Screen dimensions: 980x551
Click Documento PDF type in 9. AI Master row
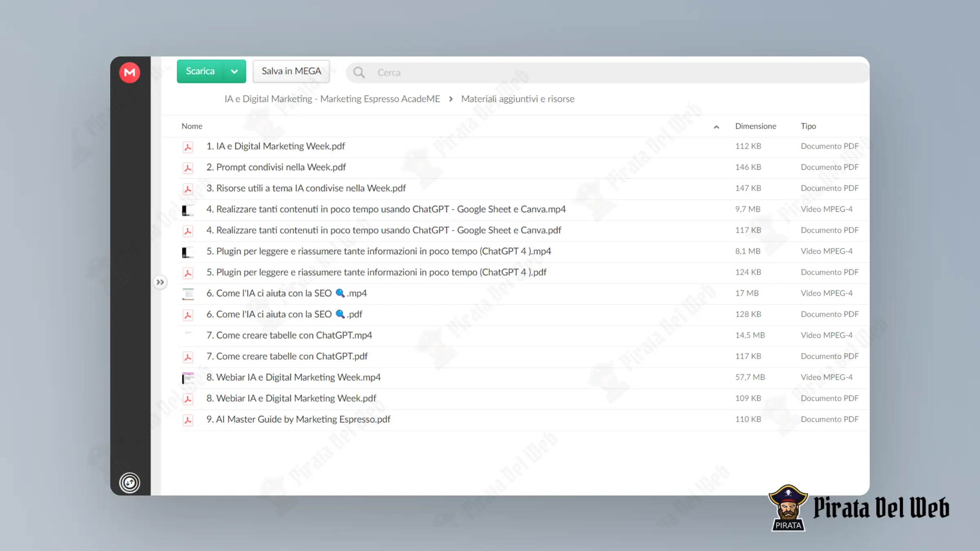click(x=830, y=419)
